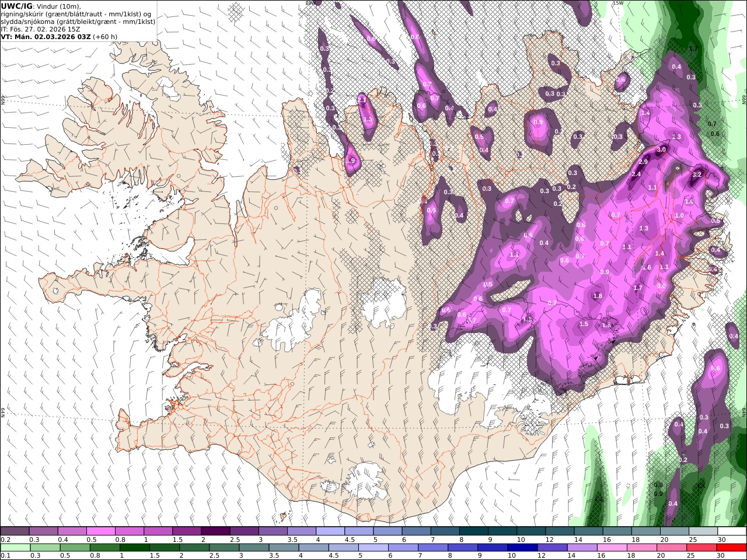Click the '0.4' label in the upper legend

pyautogui.click(x=63, y=540)
